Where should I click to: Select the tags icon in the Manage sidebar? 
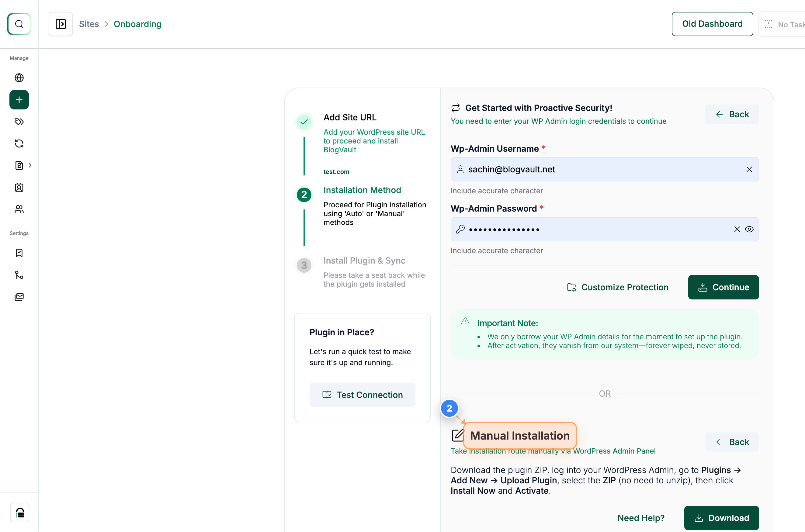point(19,122)
